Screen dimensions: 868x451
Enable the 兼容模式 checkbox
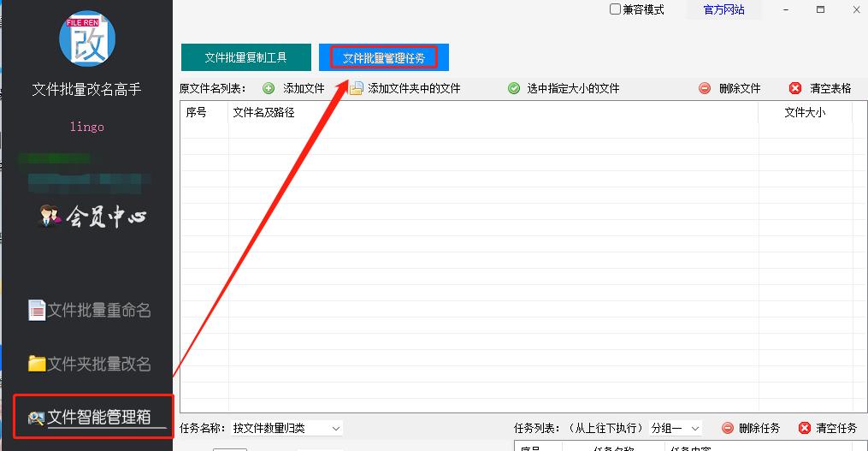coord(615,9)
